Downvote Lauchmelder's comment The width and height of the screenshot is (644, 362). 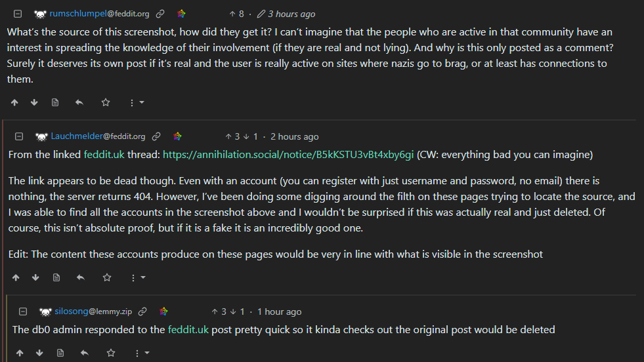(x=35, y=277)
